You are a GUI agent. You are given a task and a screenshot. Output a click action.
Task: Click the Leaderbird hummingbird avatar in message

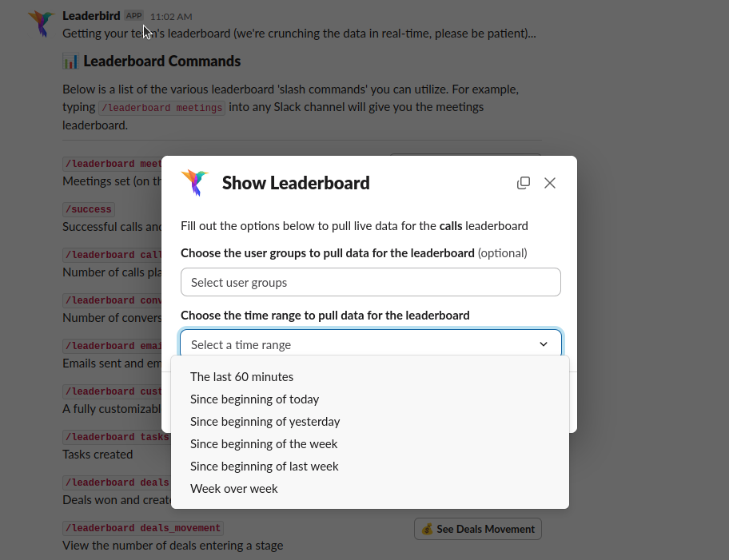[x=42, y=24]
